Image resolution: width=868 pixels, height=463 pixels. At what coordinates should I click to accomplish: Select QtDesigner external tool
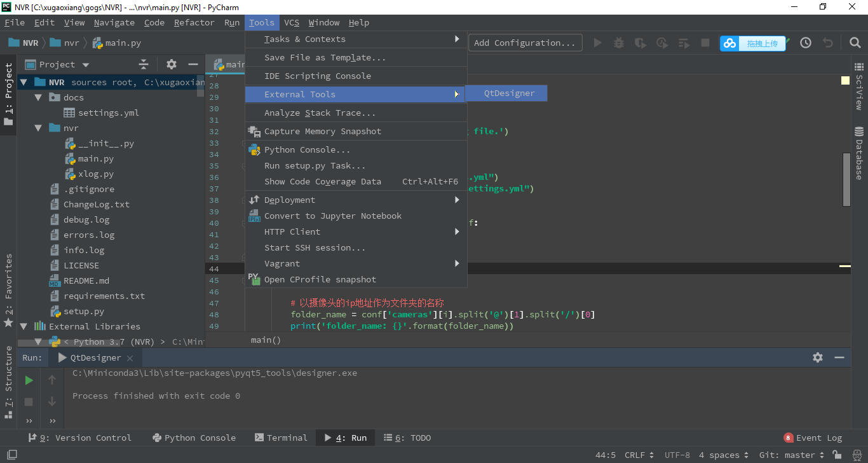[506, 93]
